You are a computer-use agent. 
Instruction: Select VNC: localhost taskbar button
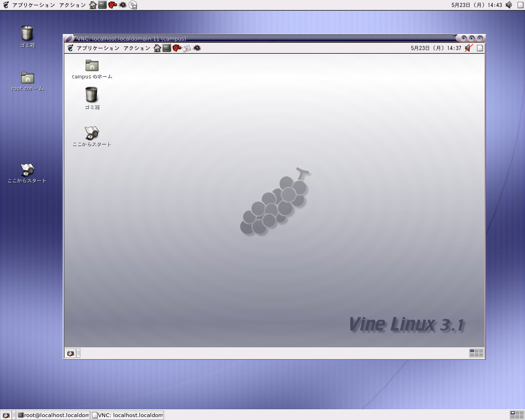(127, 415)
